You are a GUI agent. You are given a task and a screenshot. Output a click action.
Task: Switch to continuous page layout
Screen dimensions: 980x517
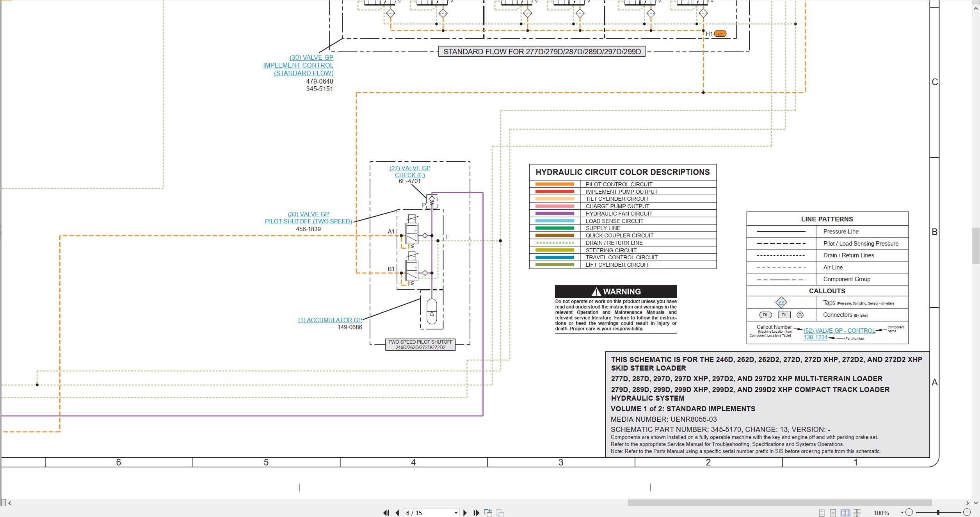pyautogui.click(x=833, y=513)
